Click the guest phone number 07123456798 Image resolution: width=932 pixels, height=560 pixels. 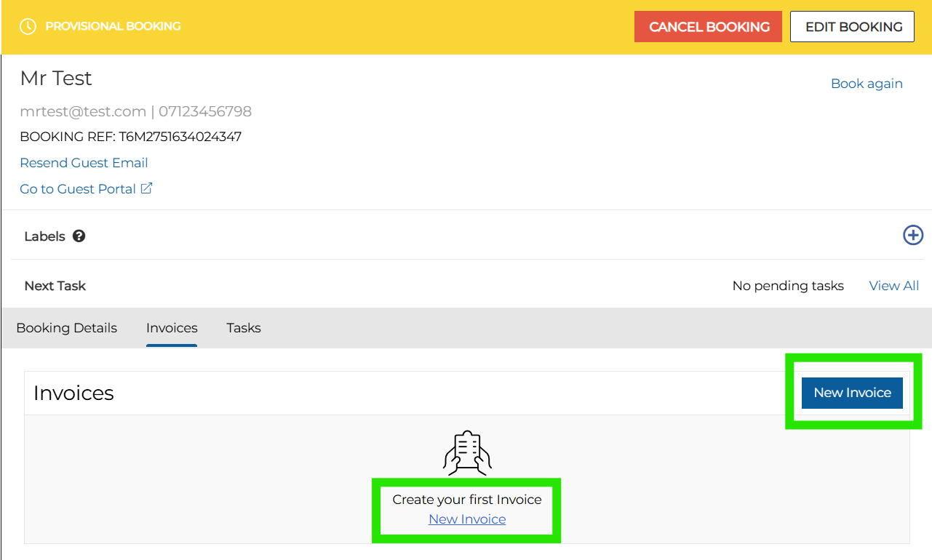pos(205,111)
